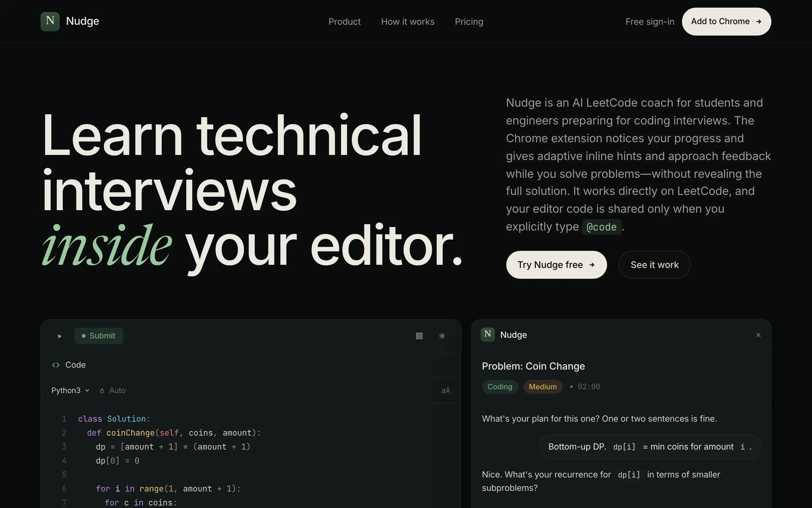This screenshot has width=812, height=508.
Task: Click the Coding tag pill
Action: tap(500, 387)
